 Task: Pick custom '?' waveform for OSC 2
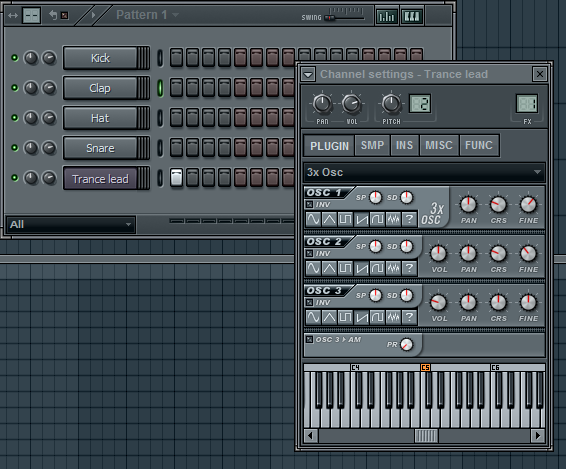click(x=409, y=268)
